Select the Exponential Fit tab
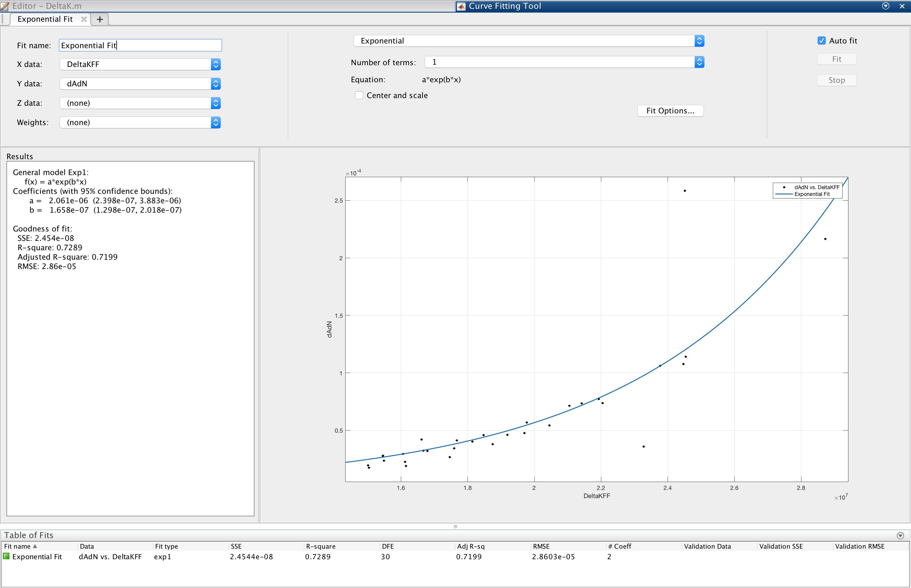The image size is (911, 588). pyautogui.click(x=45, y=19)
